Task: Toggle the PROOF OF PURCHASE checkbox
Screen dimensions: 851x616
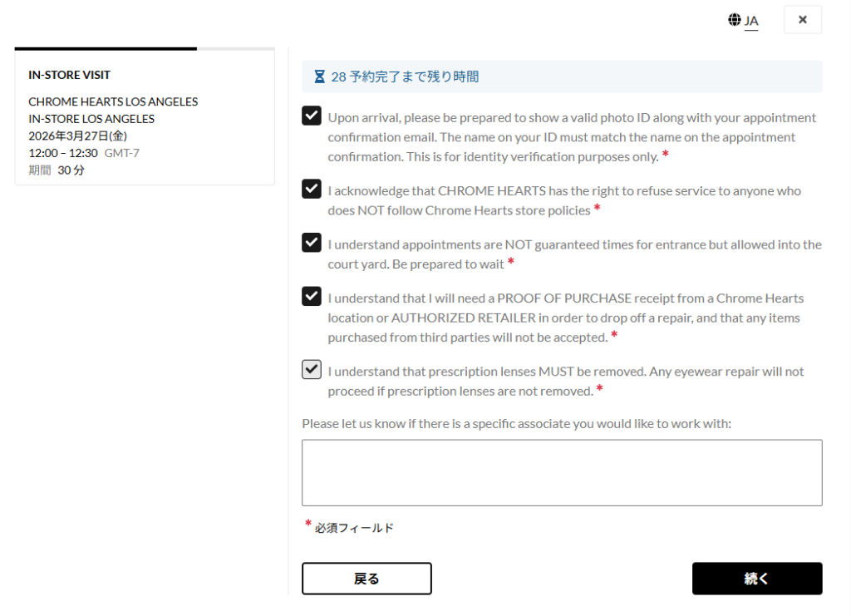Action: coord(312,296)
